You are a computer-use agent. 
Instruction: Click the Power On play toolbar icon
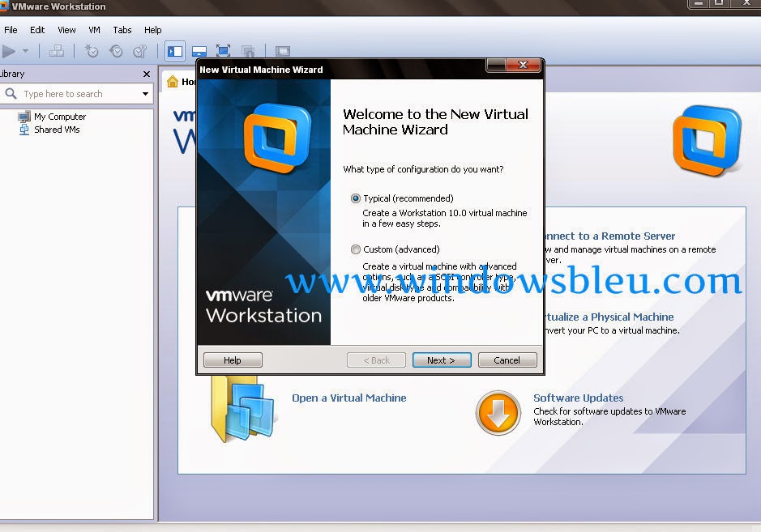[x=8, y=51]
